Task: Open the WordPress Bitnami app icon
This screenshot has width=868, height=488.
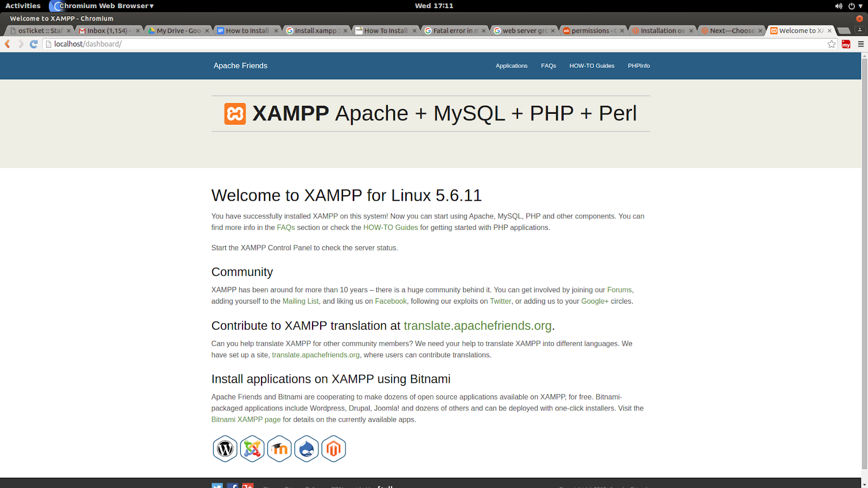Action: coord(225,449)
